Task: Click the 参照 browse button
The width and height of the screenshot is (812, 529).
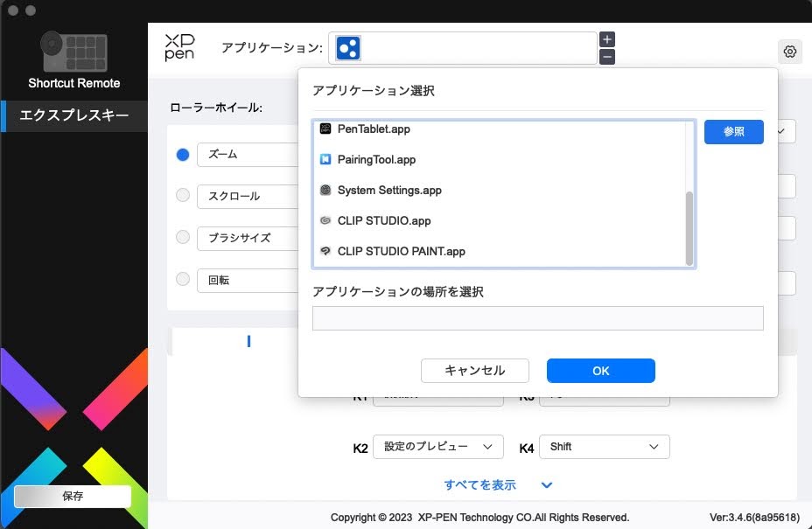Action: pos(733,132)
